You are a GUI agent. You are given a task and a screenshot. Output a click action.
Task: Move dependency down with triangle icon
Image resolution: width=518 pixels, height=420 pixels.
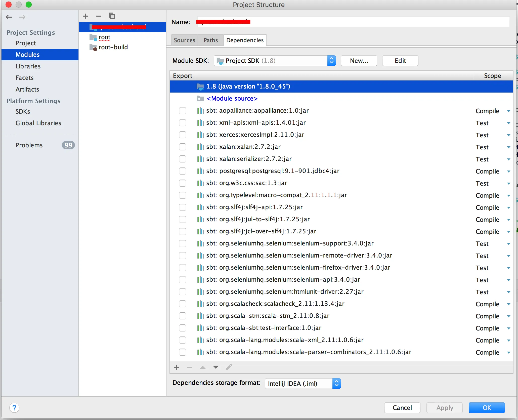tap(215, 367)
